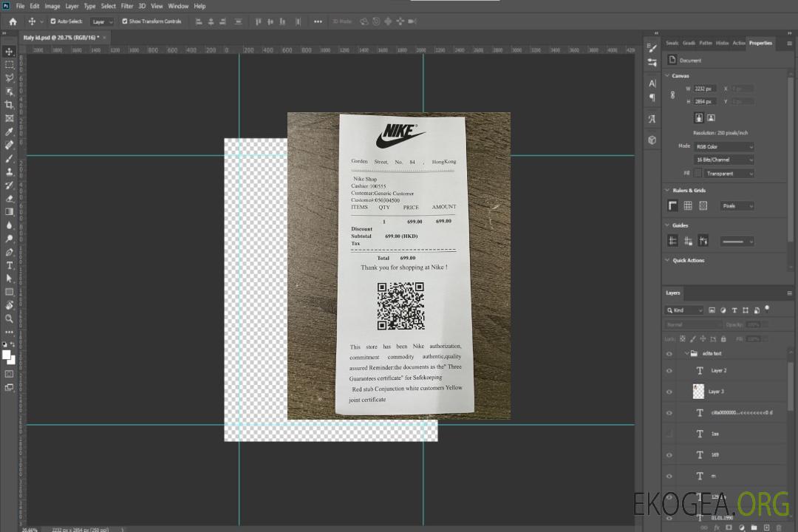Create a new layer button
The width and height of the screenshot is (798, 532).
(x=766, y=528)
